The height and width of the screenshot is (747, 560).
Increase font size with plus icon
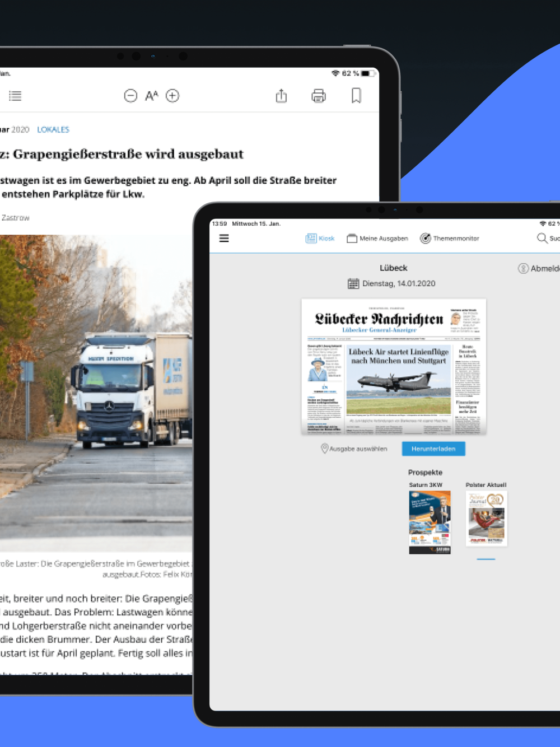point(172,96)
